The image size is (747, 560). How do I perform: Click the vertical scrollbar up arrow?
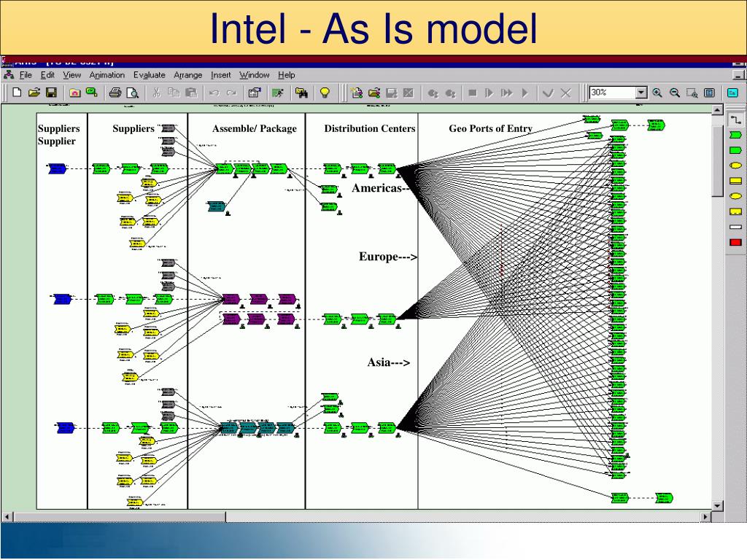coord(718,110)
